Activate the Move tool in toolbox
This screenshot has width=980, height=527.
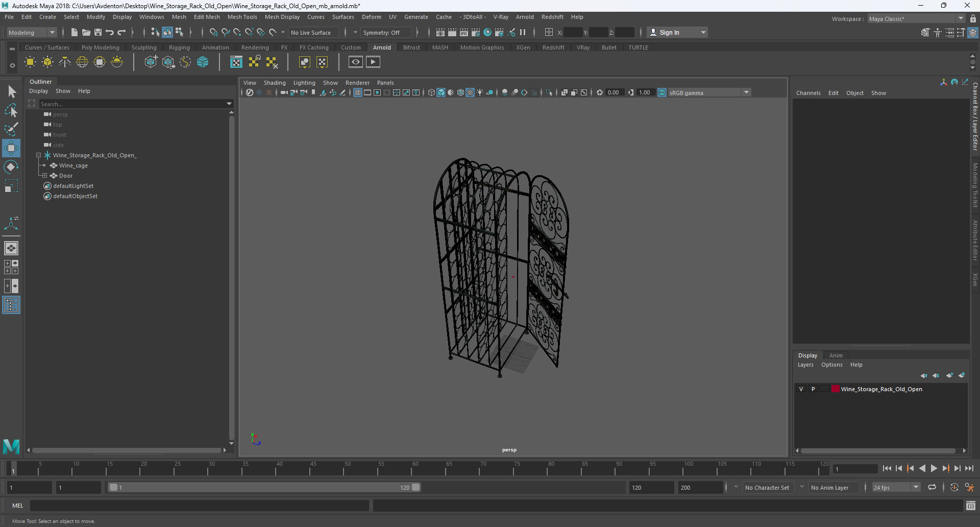pos(11,148)
